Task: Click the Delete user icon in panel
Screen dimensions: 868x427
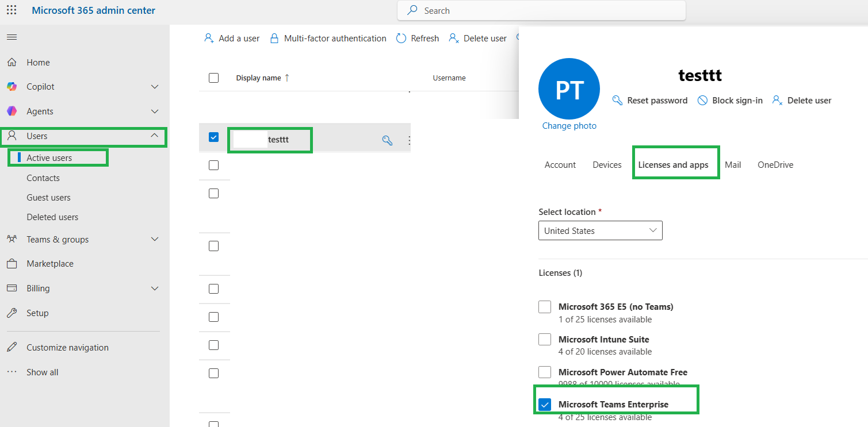Action: [777, 100]
